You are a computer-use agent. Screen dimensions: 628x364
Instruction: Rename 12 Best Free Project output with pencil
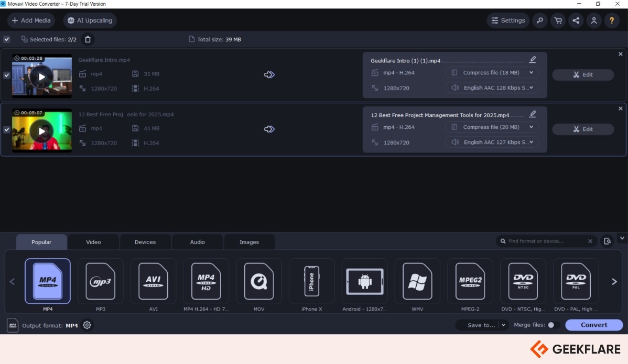click(533, 114)
